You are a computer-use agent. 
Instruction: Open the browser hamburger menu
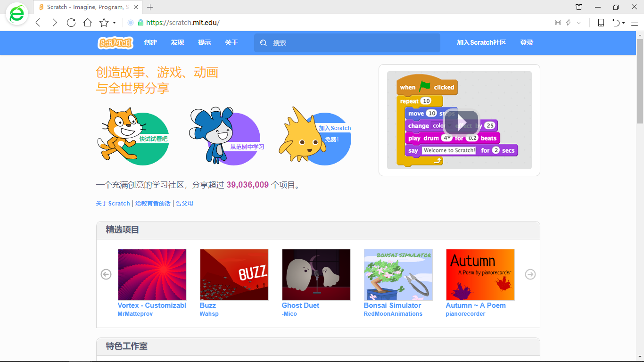point(635,23)
